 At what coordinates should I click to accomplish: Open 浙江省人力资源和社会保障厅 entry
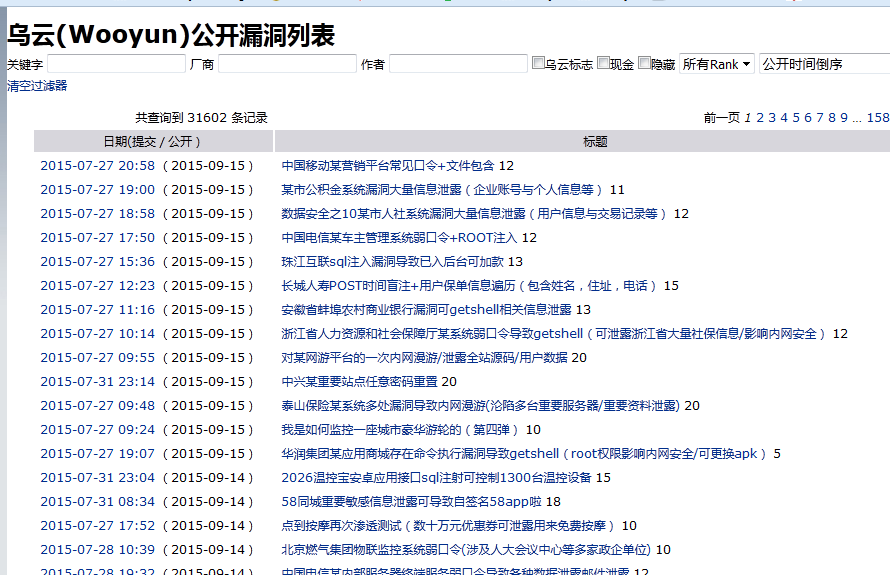555,334
